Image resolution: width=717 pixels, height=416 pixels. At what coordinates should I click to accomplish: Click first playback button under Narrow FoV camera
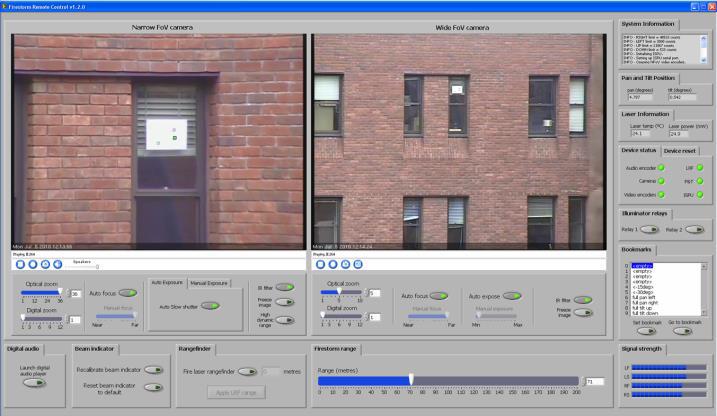(x=20, y=264)
